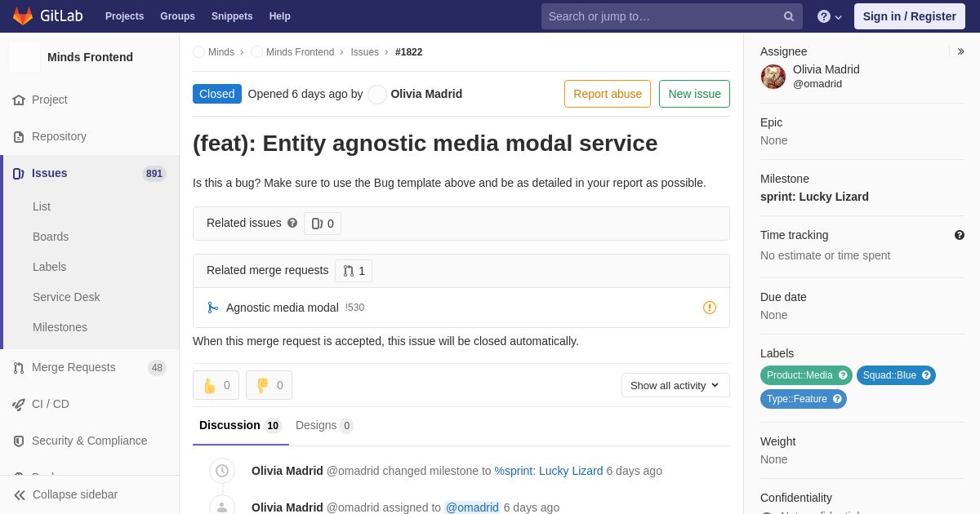
Task: Click Olivia Madrid assignee avatar
Action: 773,77
